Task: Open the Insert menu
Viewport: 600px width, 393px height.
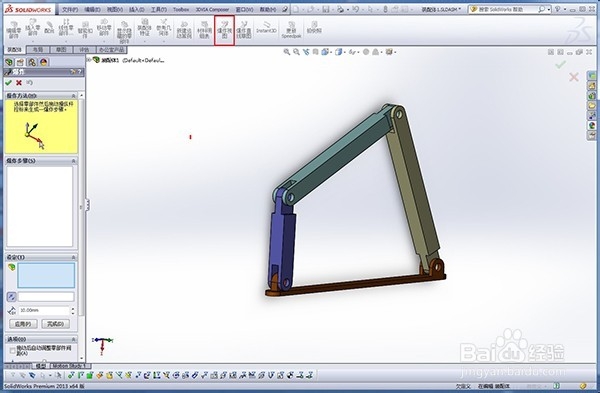Action: 137,9
